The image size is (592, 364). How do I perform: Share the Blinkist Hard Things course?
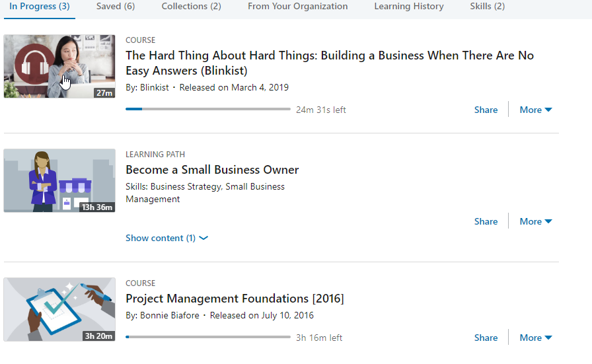486,110
